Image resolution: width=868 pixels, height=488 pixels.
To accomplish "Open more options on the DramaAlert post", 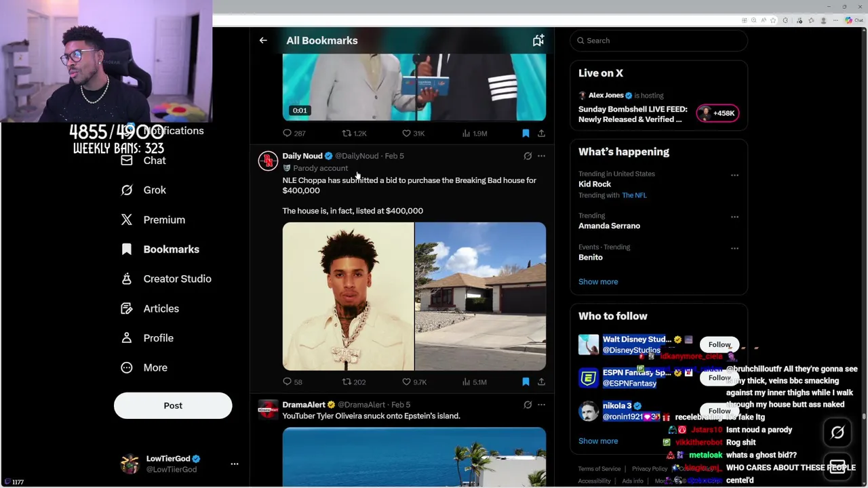I will coord(541,405).
